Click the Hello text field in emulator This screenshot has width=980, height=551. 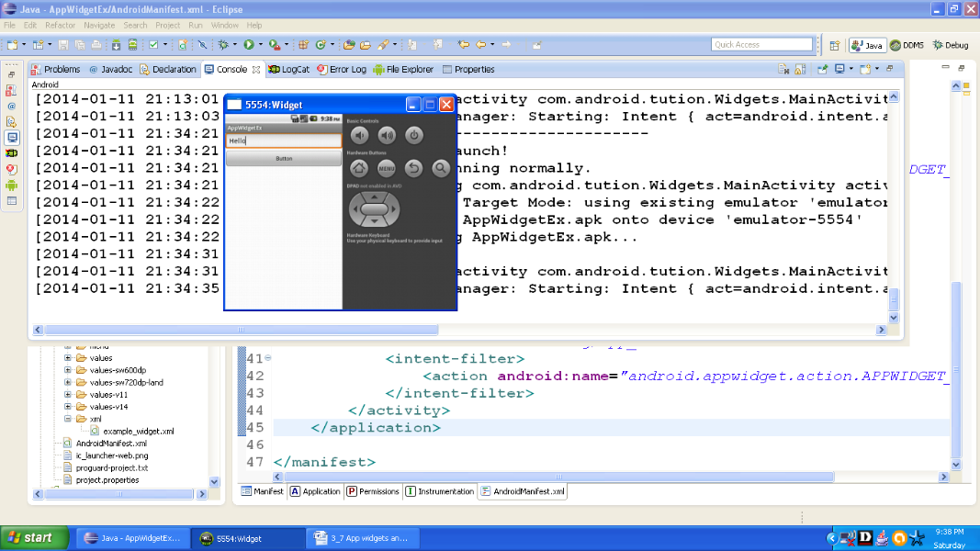tap(283, 141)
